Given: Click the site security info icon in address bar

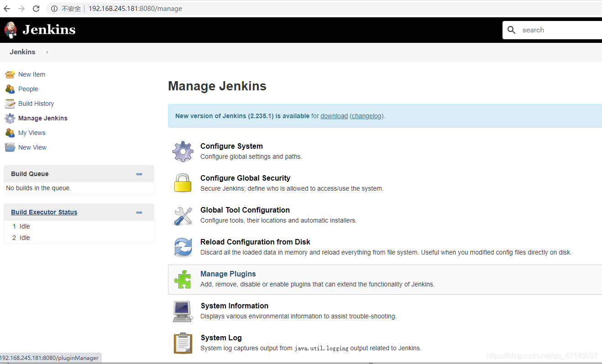Looking at the screenshot, I should pyautogui.click(x=54, y=9).
